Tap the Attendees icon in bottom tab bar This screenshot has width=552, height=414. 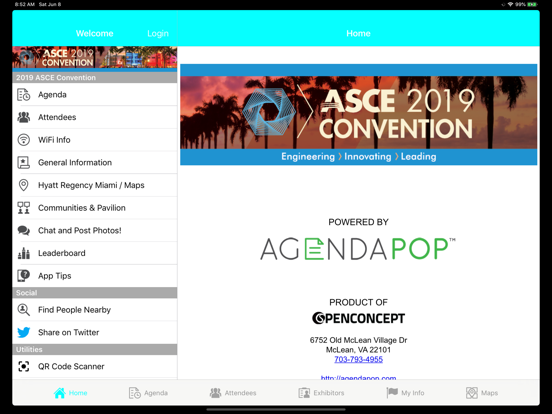click(215, 393)
